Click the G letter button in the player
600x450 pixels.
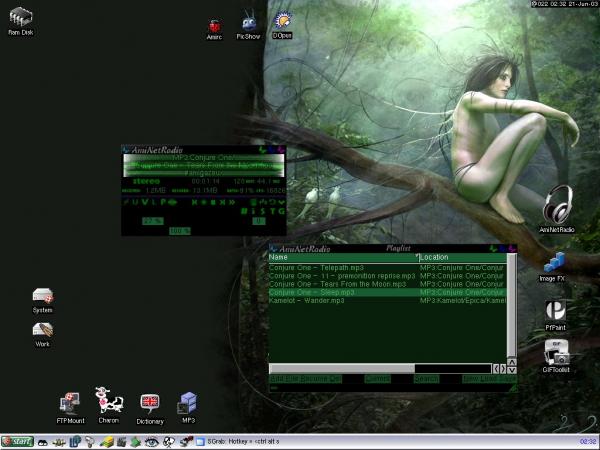tap(282, 211)
